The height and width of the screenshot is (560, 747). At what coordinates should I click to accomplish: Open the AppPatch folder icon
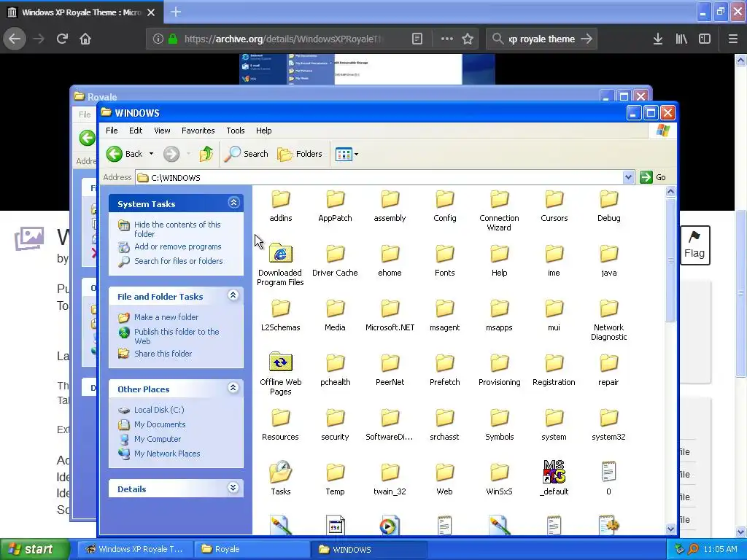(x=335, y=200)
